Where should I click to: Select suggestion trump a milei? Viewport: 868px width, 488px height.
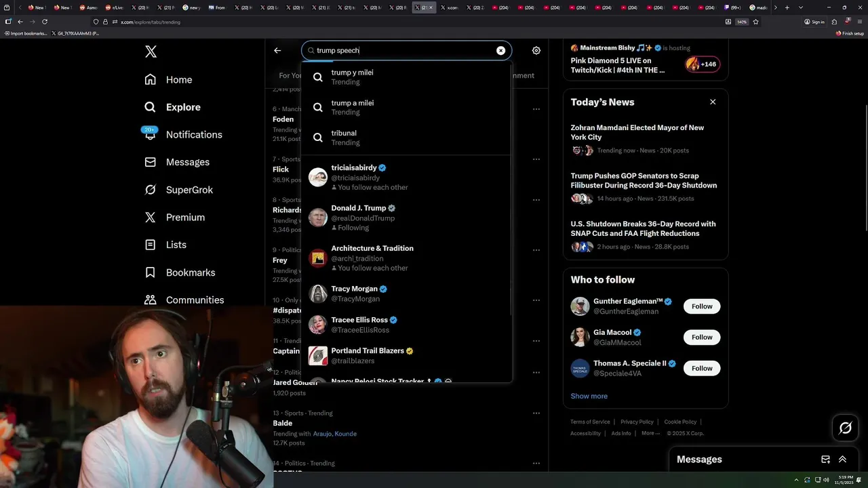(407, 107)
